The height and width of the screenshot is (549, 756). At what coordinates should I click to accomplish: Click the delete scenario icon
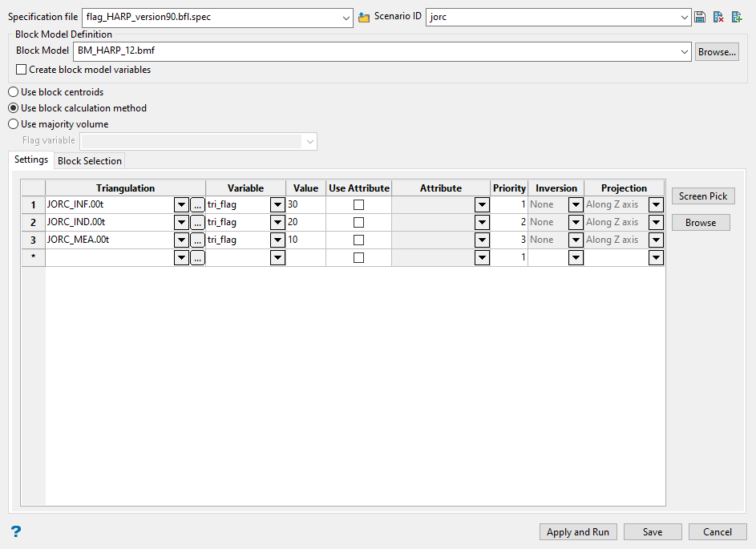(x=718, y=18)
